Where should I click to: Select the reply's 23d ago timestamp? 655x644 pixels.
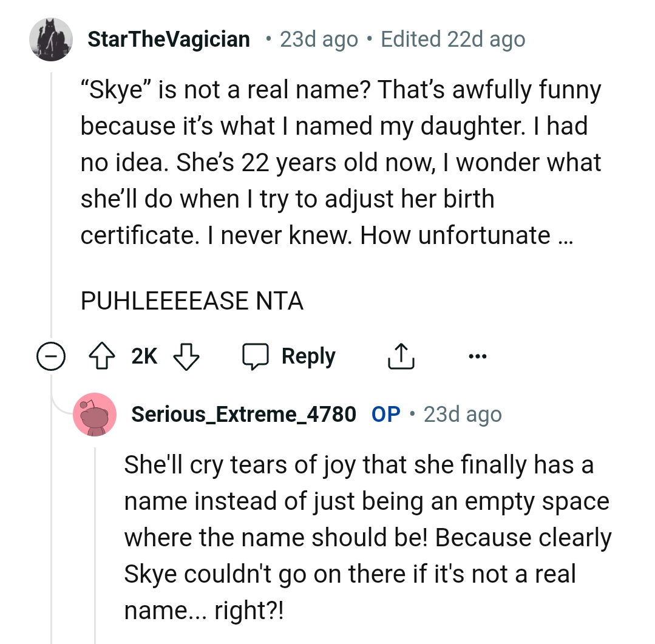point(463,414)
